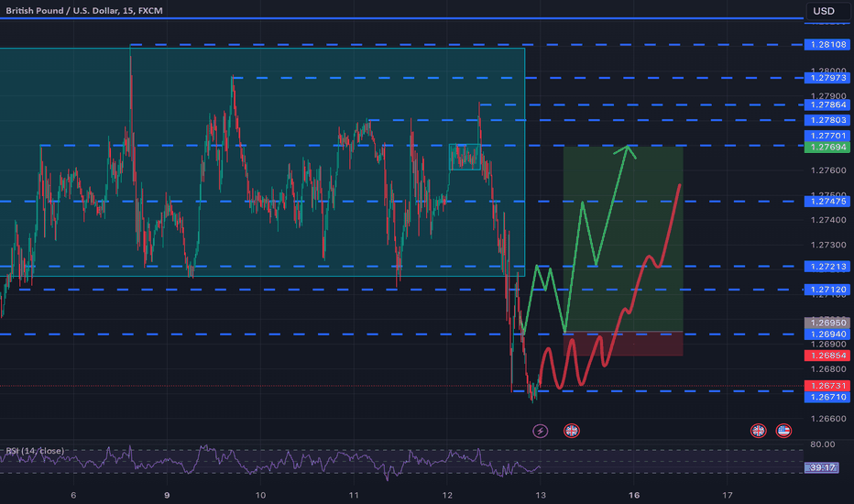The height and width of the screenshot is (504, 854).
Task: Select the 1.28108 price level label
Action: coord(827,45)
